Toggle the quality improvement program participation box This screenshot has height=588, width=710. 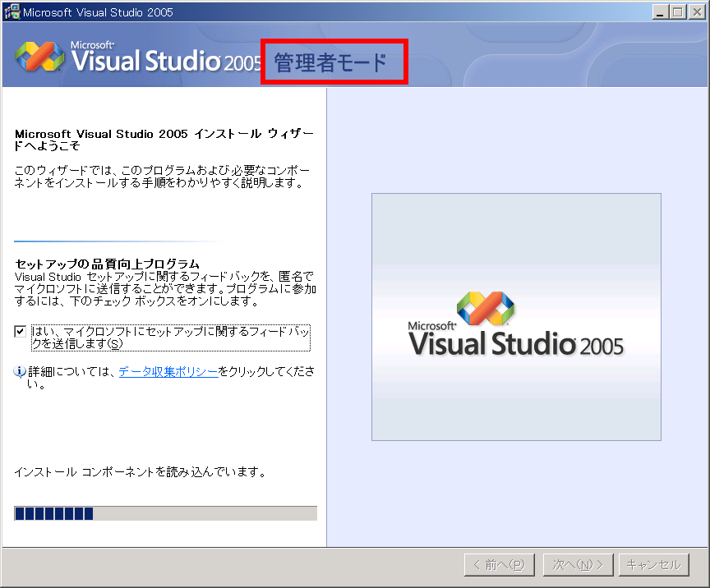coord(18,333)
